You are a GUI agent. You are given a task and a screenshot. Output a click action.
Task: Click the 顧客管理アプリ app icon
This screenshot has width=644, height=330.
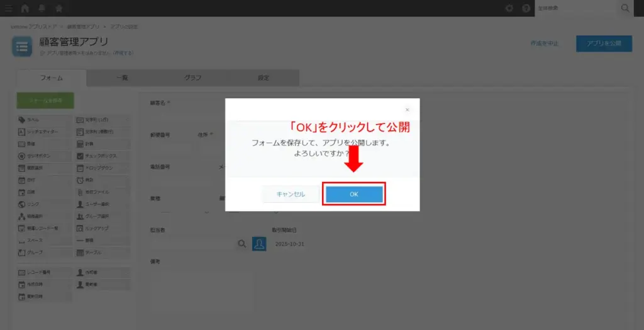pos(22,46)
